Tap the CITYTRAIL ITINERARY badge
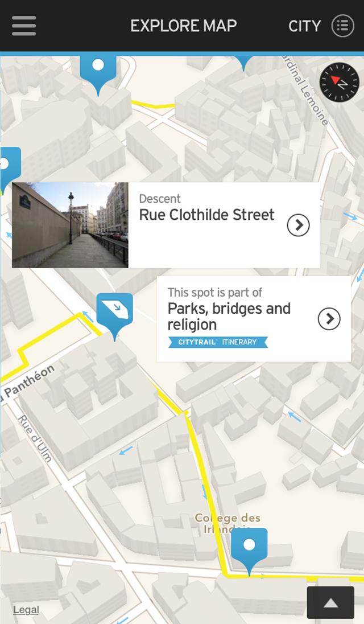This screenshot has width=364, height=624. point(218,342)
